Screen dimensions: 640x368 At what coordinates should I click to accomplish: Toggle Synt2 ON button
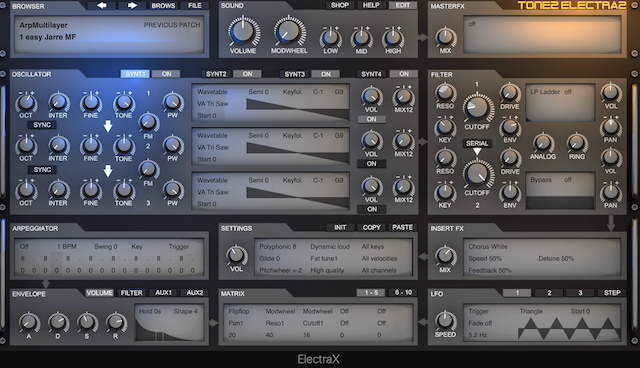(x=247, y=74)
